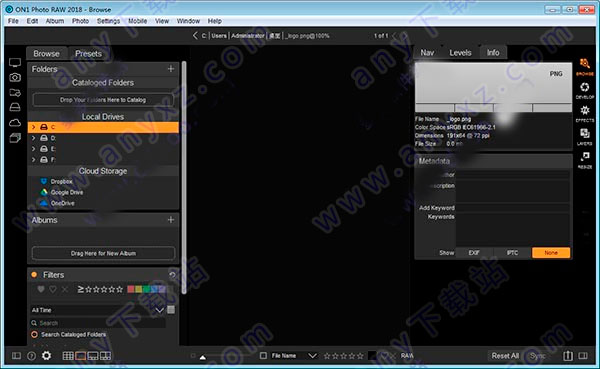The image size is (600, 369).
Task: Click the cloud icon in left sidebar
Action: (15, 122)
